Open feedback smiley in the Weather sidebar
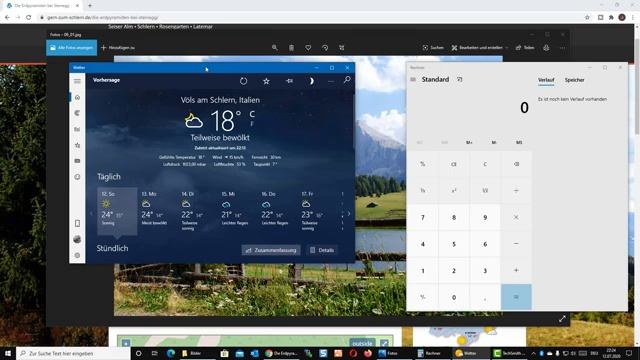The height and width of the screenshot is (360, 640). [x=77, y=177]
